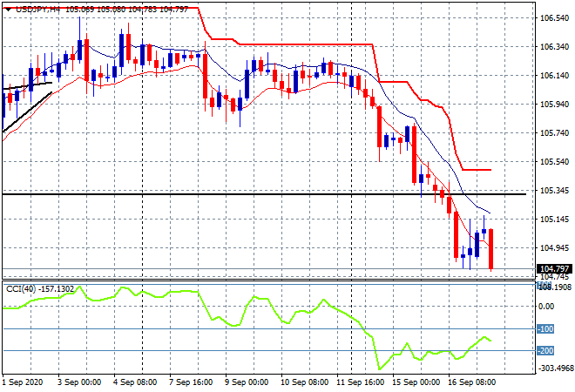Image resolution: width=575 pixels, height=392 pixels.
Task: Click the 105.740 price axis label
Action: pyautogui.click(x=554, y=132)
